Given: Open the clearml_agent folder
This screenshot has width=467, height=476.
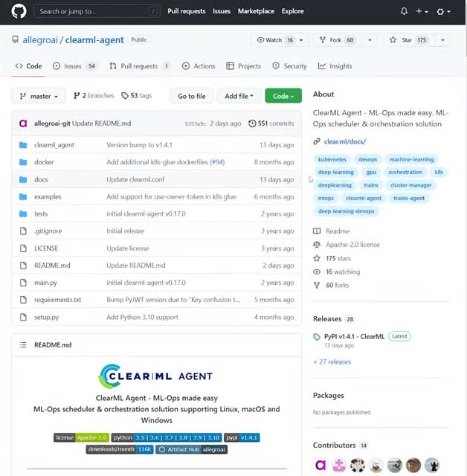Looking at the screenshot, I should point(54,145).
